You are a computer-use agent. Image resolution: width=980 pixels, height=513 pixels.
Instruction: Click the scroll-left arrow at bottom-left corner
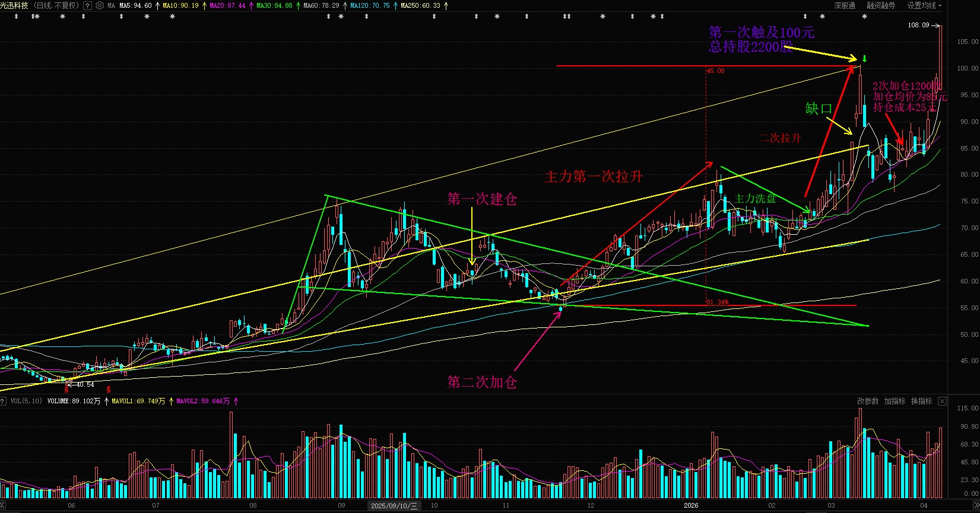pos(3,505)
